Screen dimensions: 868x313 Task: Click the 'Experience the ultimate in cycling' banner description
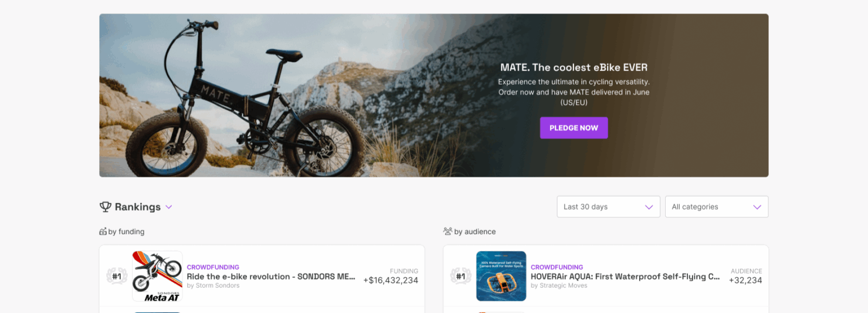[574, 92]
